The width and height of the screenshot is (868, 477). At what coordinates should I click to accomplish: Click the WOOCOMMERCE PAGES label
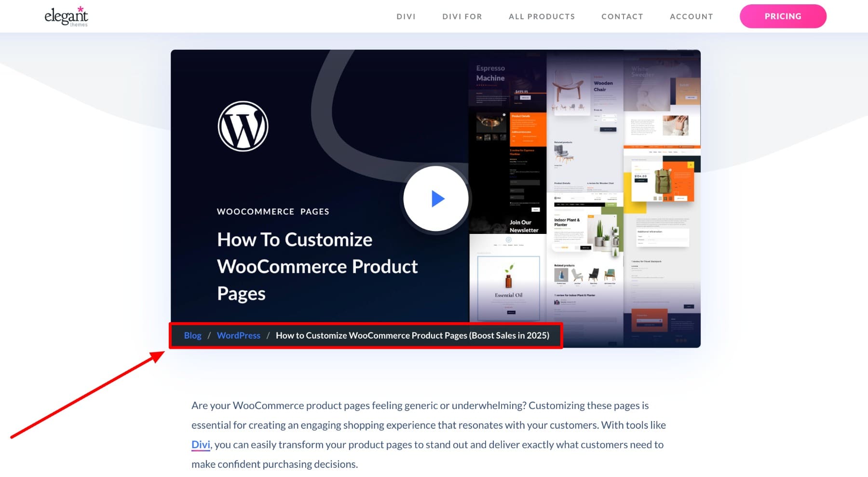273,211
